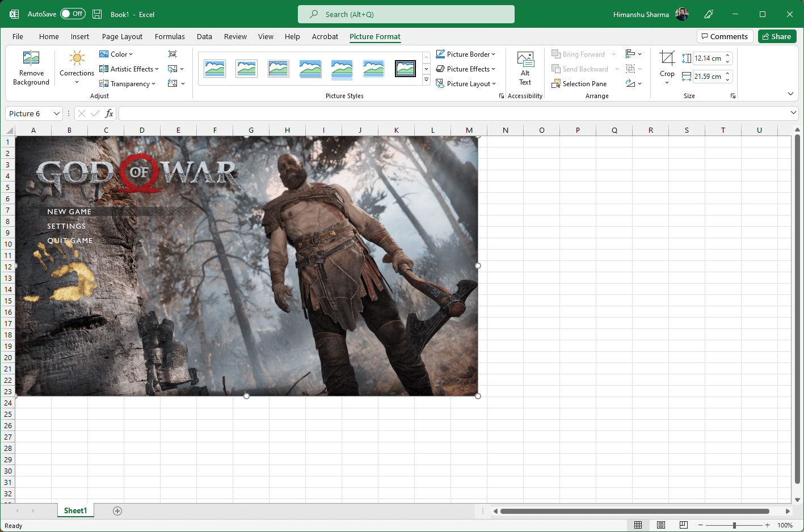The image size is (804, 532).
Task: Enable Page Break Preview view
Action: pyautogui.click(x=684, y=525)
